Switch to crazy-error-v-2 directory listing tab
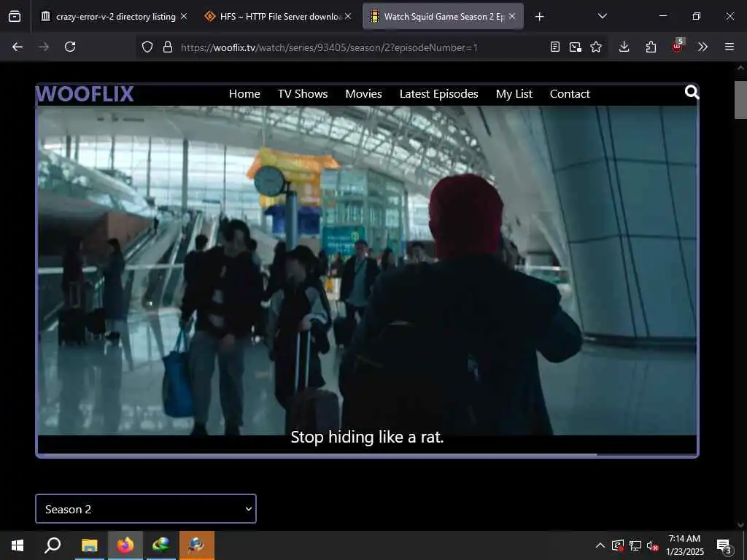 click(115, 17)
